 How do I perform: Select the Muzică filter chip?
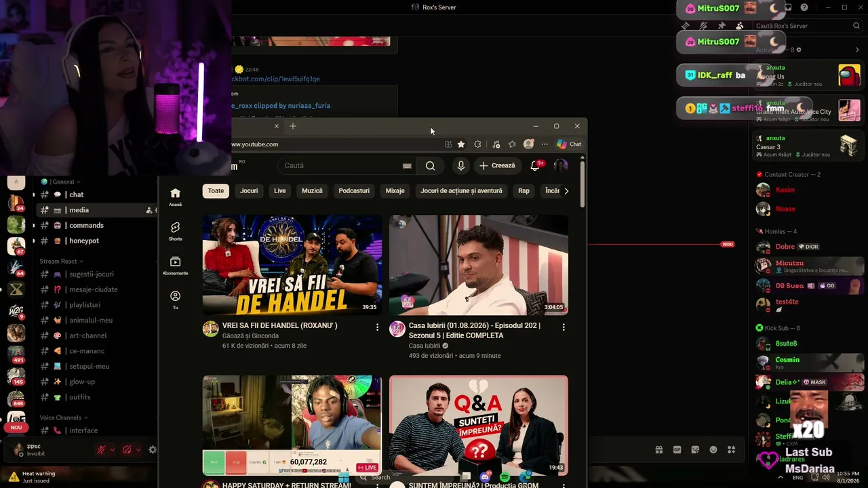312,191
